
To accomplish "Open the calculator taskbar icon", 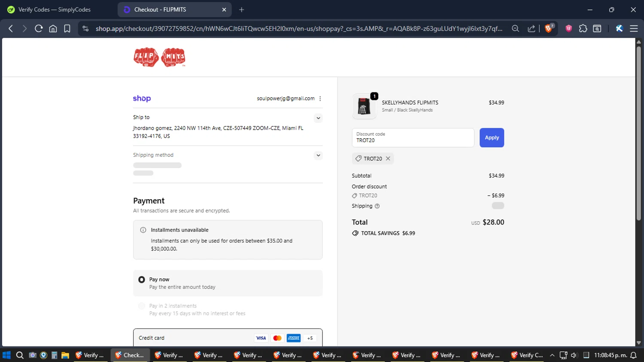I will 54,355.
